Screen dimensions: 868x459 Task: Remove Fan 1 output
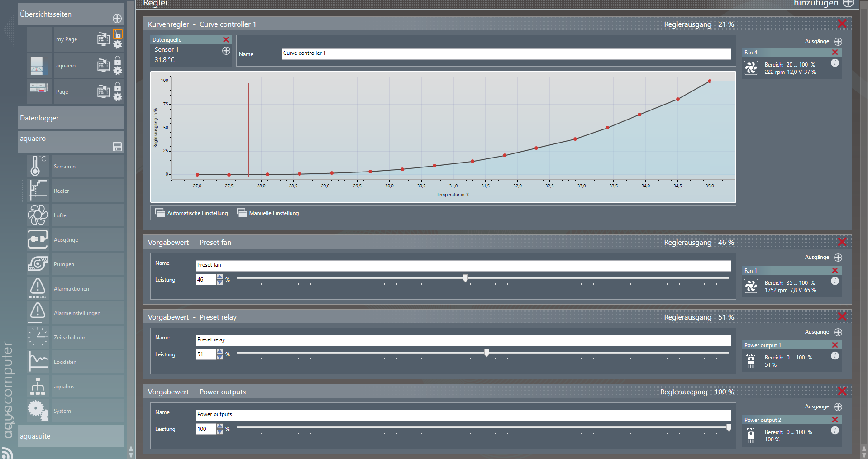pyautogui.click(x=835, y=270)
